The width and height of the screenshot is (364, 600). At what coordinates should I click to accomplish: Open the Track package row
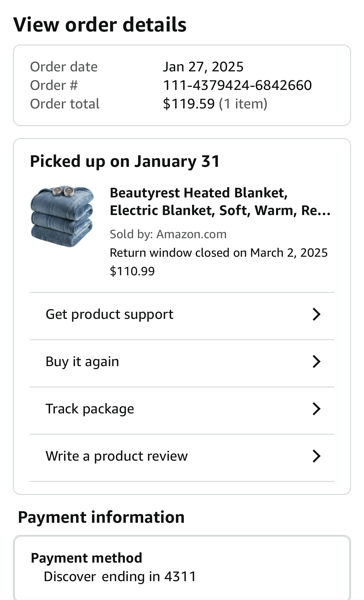[x=182, y=409]
